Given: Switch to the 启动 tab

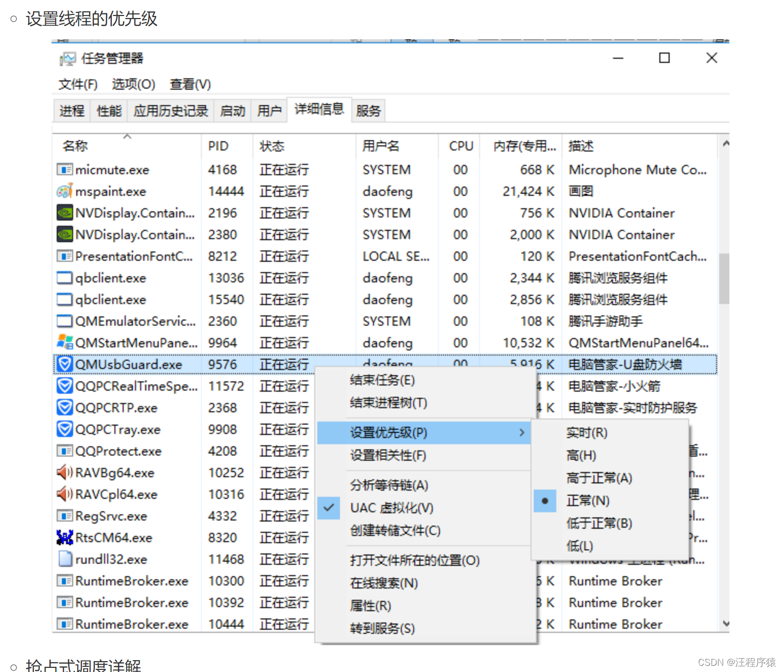Looking at the screenshot, I should pos(232,111).
